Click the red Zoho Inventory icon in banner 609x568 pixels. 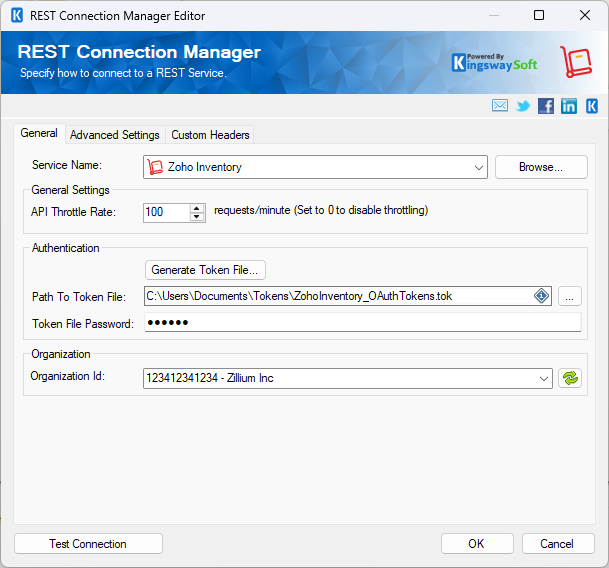[576, 62]
